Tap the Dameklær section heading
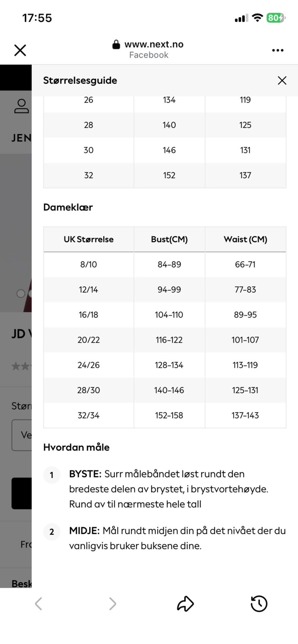Screen dimensions: 298x644 68,207
